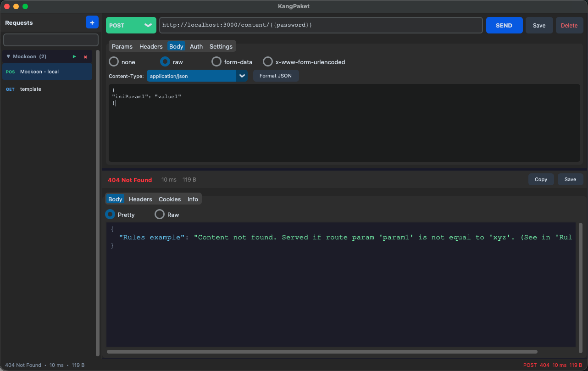Image resolution: width=588 pixels, height=371 pixels.
Task: Open the Cookies response tab
Action: (169, 199)
